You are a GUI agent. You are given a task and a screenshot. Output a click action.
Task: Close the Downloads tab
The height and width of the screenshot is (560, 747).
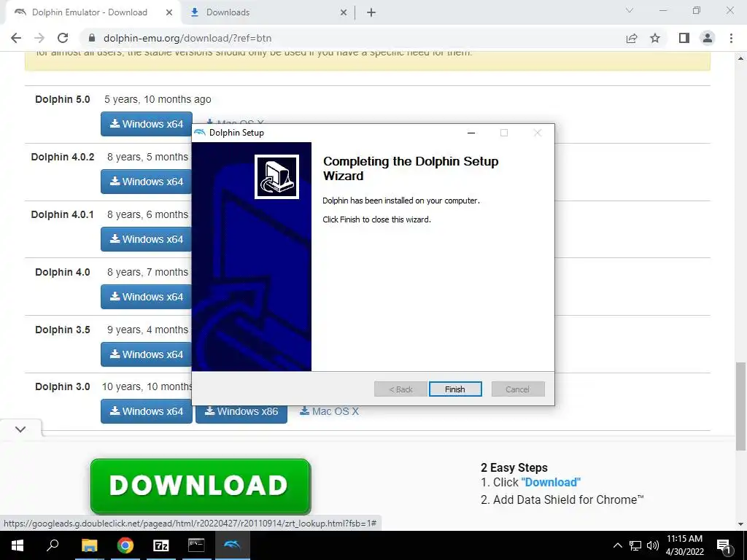(x=344, y=12)
